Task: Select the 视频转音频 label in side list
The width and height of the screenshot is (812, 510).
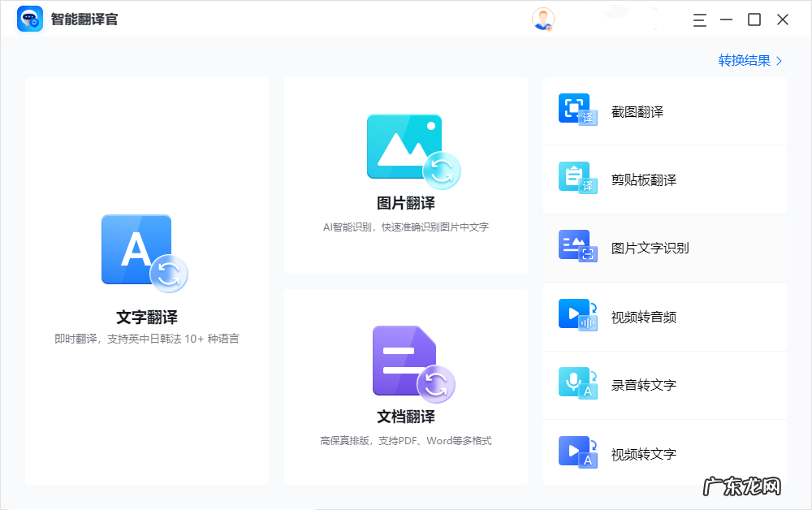Action: pyautogui.click(x=644, y=317)
